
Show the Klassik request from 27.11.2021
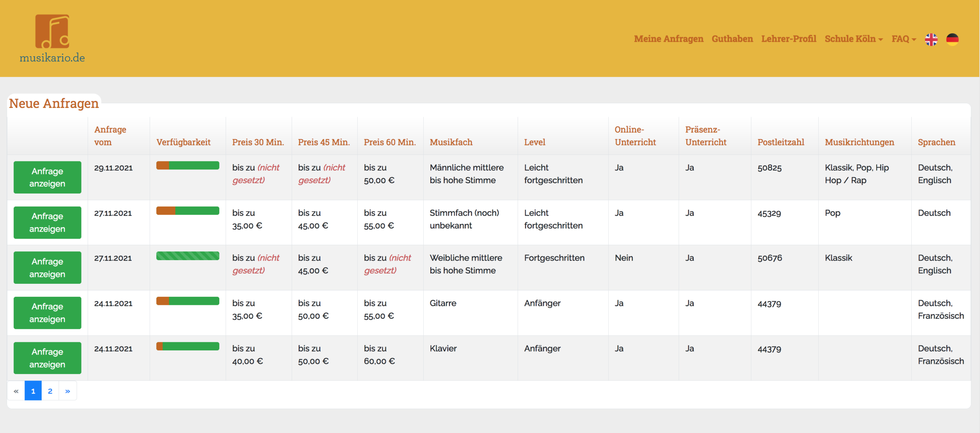click(47, 268)
